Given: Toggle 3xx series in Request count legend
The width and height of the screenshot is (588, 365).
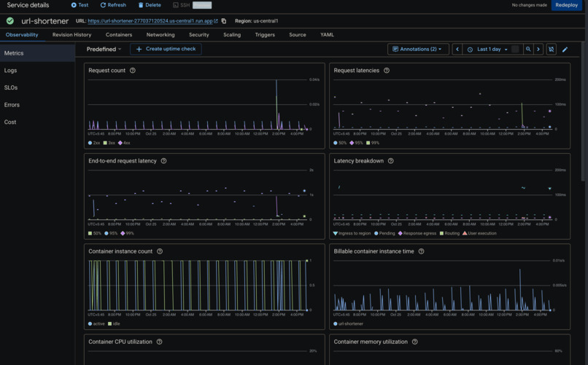Looking at the screenshot, I should (x=109, y=143).
